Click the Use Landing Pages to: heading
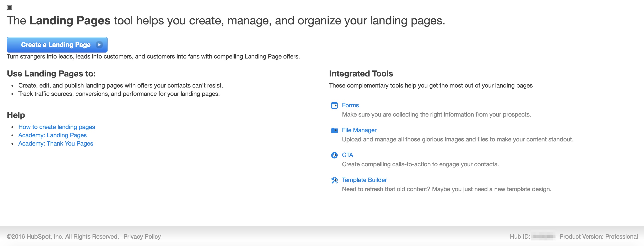Image resolution: width=644 pixels, height=246 pixels. (51, 74)
